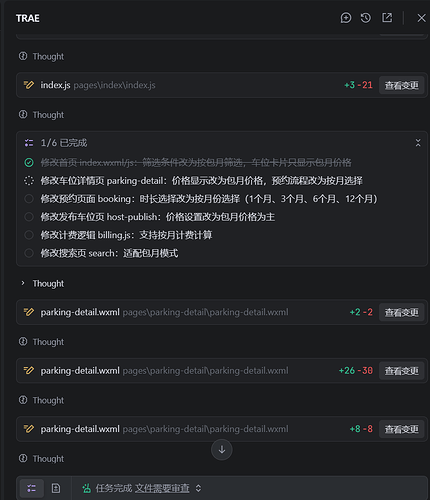Click the task-complete status icon
Viewport: 430px width, 500px height.
click(x=87, y=488)
